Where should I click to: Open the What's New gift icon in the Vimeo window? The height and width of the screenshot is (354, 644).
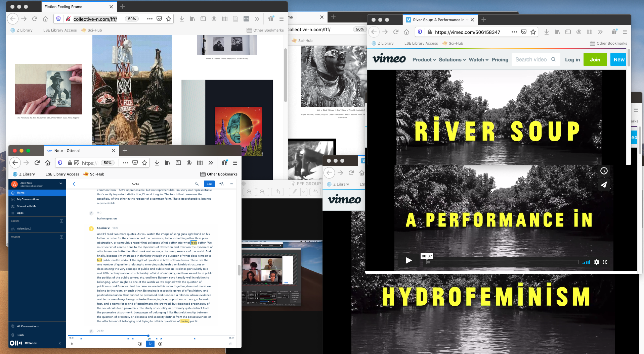(x=614, y=32)
